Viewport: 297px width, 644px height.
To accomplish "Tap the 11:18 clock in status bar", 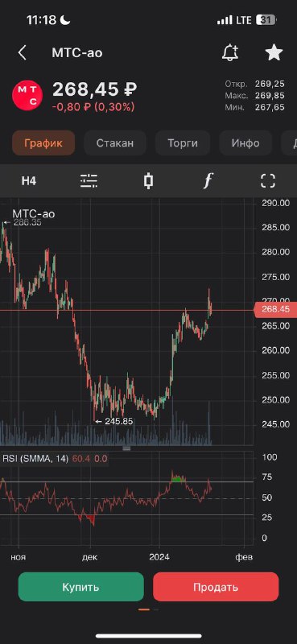I will click(x=43, y=20).
